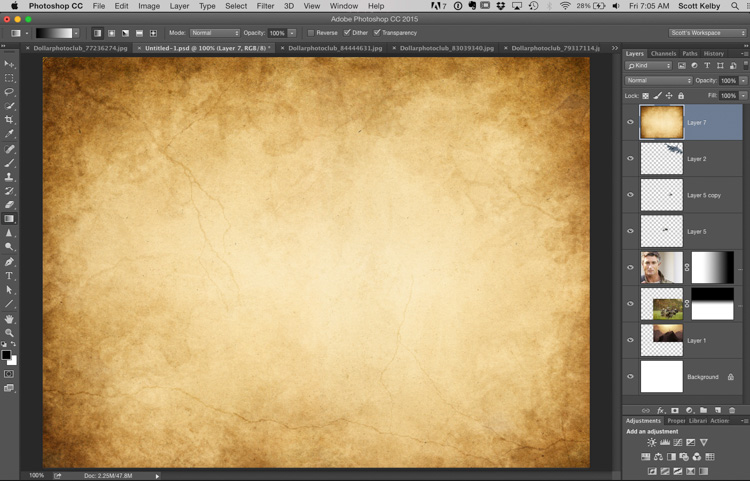Open the Filter menu
This screenshot has height=481, width=750.
point(265,6)
